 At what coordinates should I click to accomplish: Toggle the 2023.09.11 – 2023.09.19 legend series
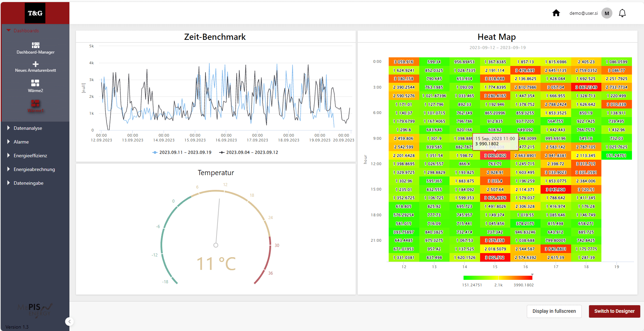pyautogui.click(x=182, y=152)
